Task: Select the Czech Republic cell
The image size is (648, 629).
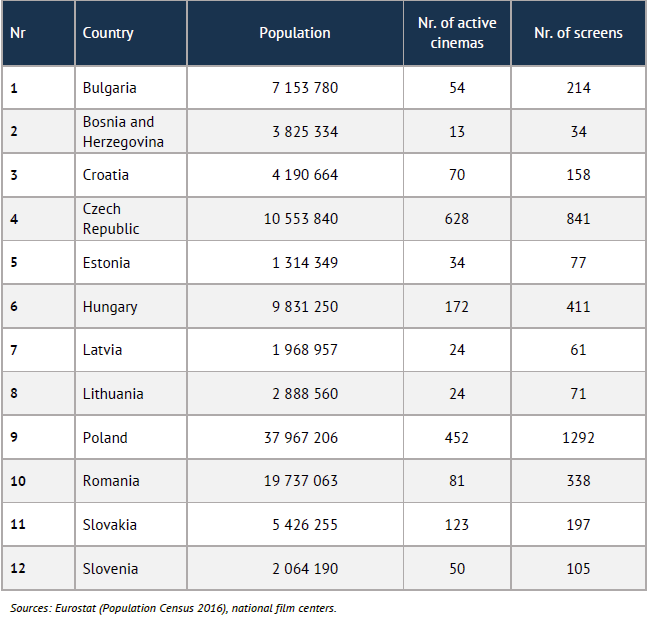Action: point(111,219)
